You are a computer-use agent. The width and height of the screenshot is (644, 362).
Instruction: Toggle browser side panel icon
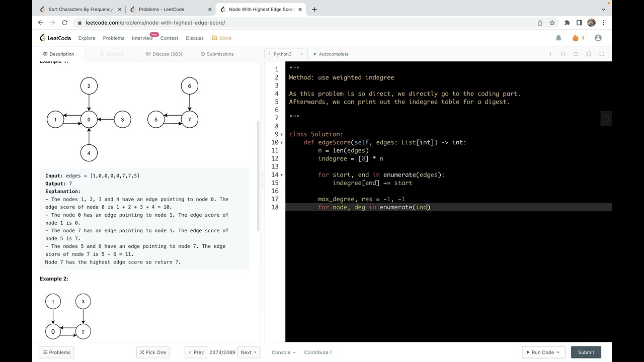coord(579,23)
